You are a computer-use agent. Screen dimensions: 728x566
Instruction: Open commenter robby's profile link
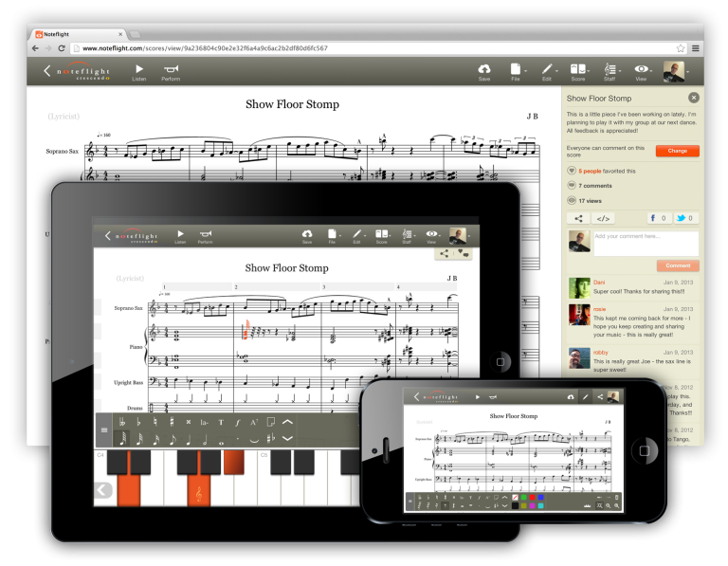[x=600, y=353]
